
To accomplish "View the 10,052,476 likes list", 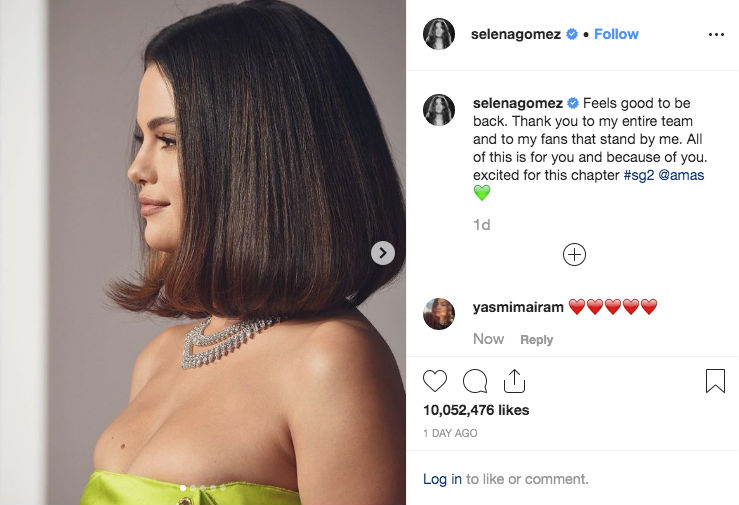I will click(476, 410).
